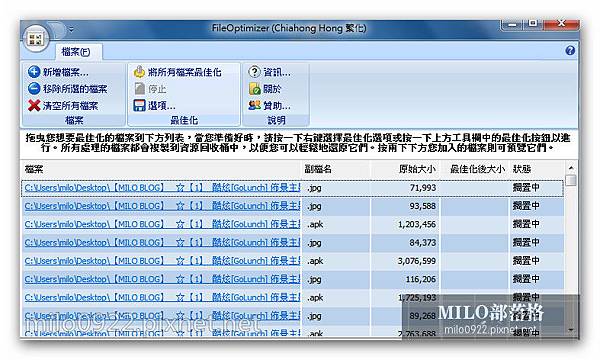Click the red X 清空所有檔案 icon
600x360 pixels.
coord(34,105)
